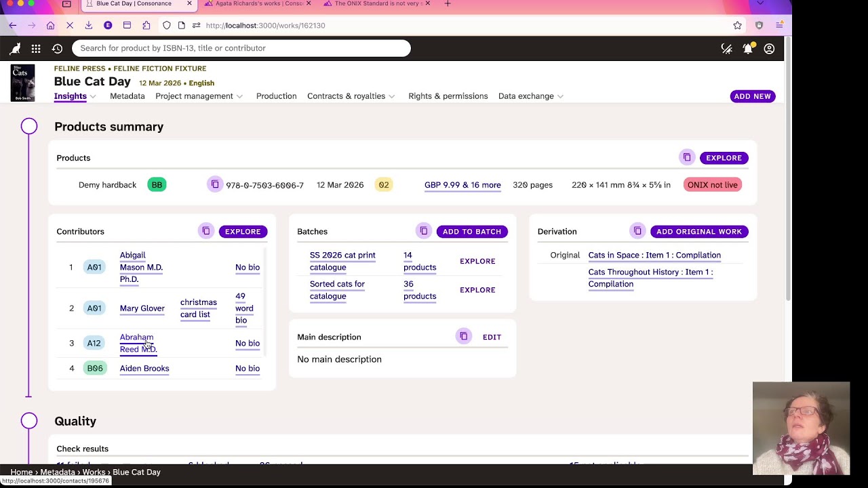This screenshot has width=868, height=488.
Task: Expand the Contracts & royalties chevron
Action: (391, 96)
